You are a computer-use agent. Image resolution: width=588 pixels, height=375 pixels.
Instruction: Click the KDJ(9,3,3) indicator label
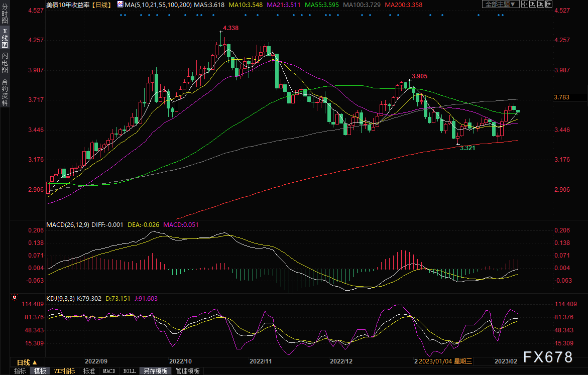pyautogui.click(x=60, y=299)
